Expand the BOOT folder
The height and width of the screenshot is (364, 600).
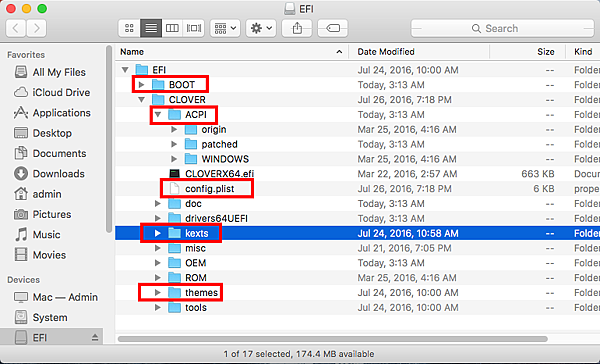[141, 85]
